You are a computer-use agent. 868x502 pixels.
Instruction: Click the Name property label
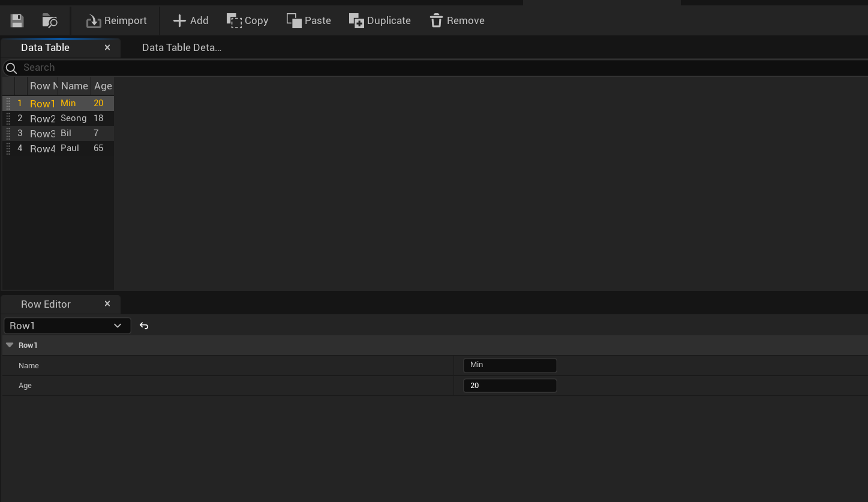coord(29,366)
